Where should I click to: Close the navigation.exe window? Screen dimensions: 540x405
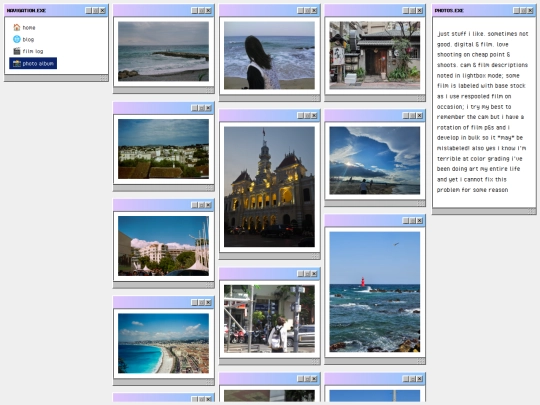(102, 11)
